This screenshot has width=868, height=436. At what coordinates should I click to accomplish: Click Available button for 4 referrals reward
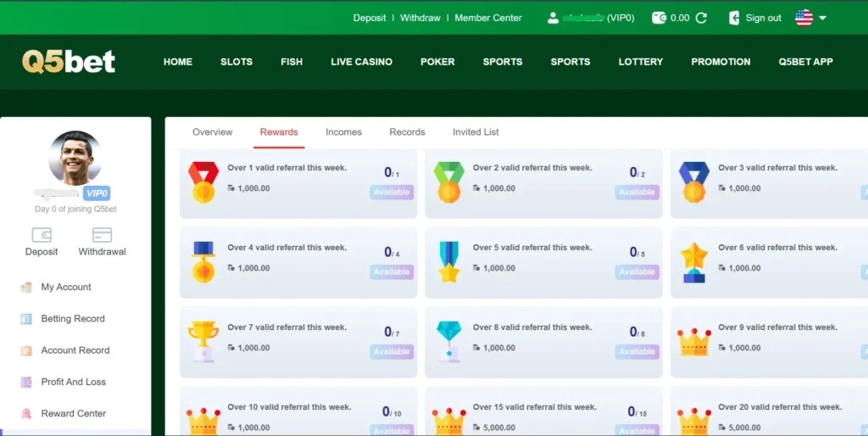pyautogui.click(x=392, y=272)
